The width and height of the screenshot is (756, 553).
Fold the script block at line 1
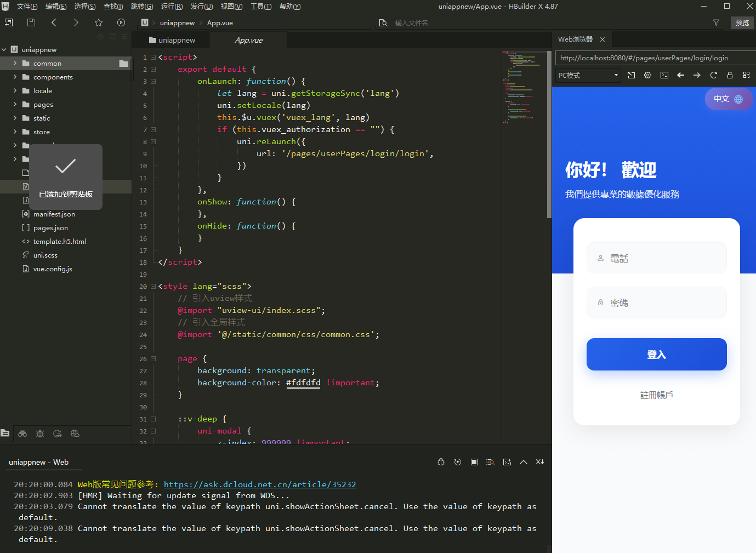(154, 57)
